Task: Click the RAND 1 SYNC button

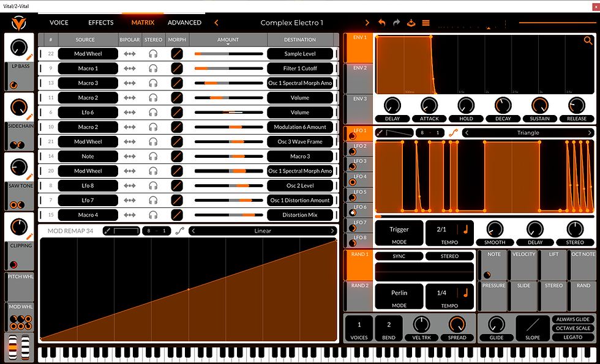Action: coord(399,256)
